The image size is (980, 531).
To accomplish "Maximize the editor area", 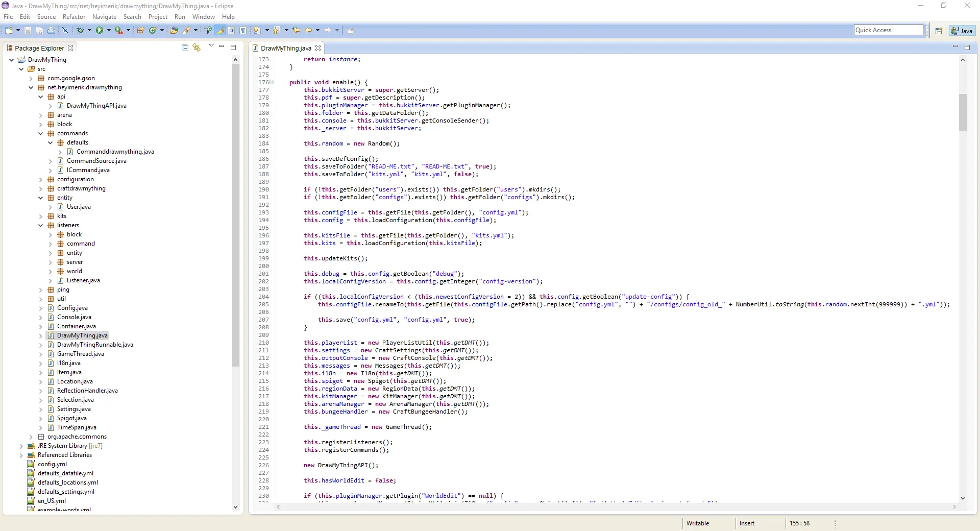I will tap(967, 47).
